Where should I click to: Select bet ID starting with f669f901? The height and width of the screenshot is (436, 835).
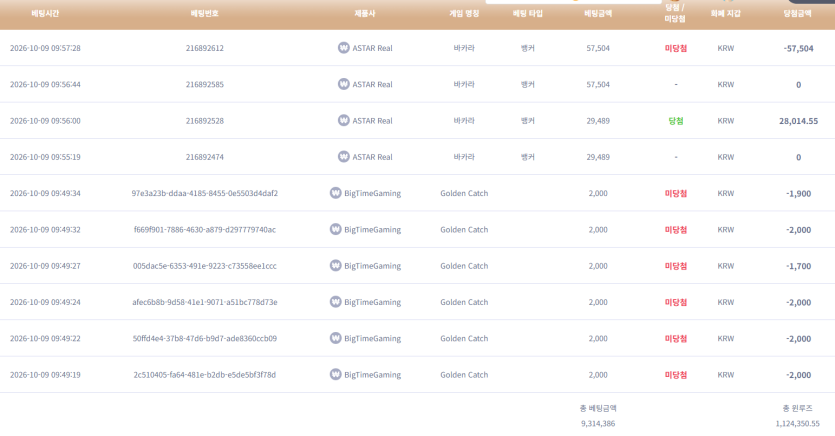pos(204,229)
